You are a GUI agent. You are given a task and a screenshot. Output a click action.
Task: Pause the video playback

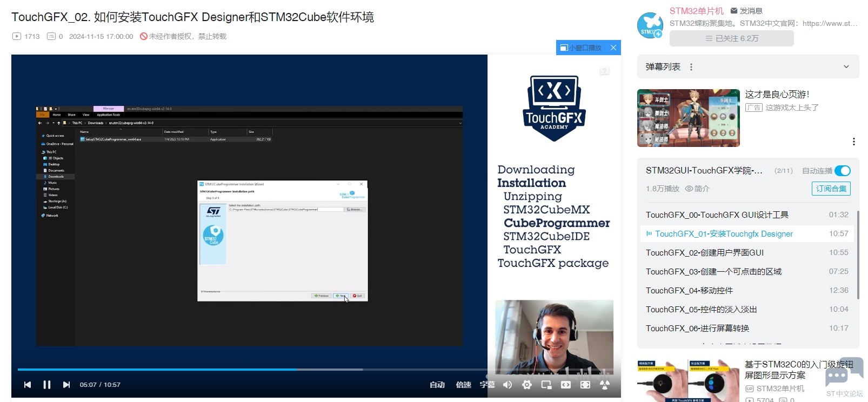coord(47,385)
